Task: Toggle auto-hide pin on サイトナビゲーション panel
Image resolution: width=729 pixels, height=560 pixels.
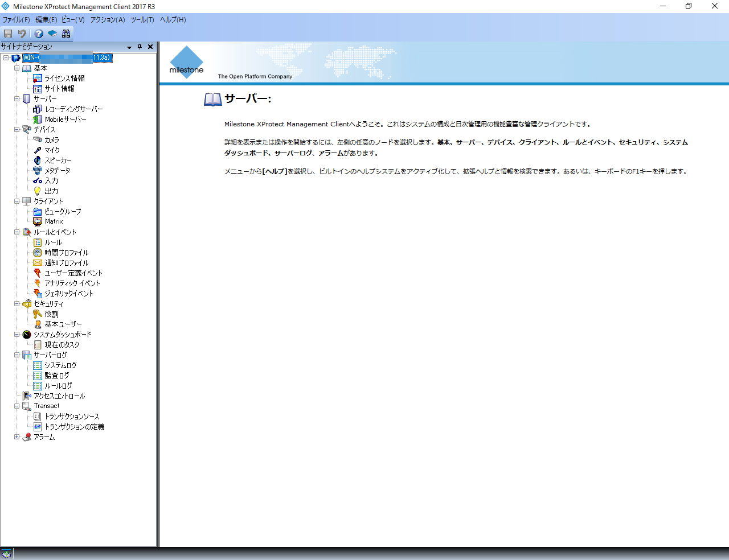Action: tap(140, 47)
